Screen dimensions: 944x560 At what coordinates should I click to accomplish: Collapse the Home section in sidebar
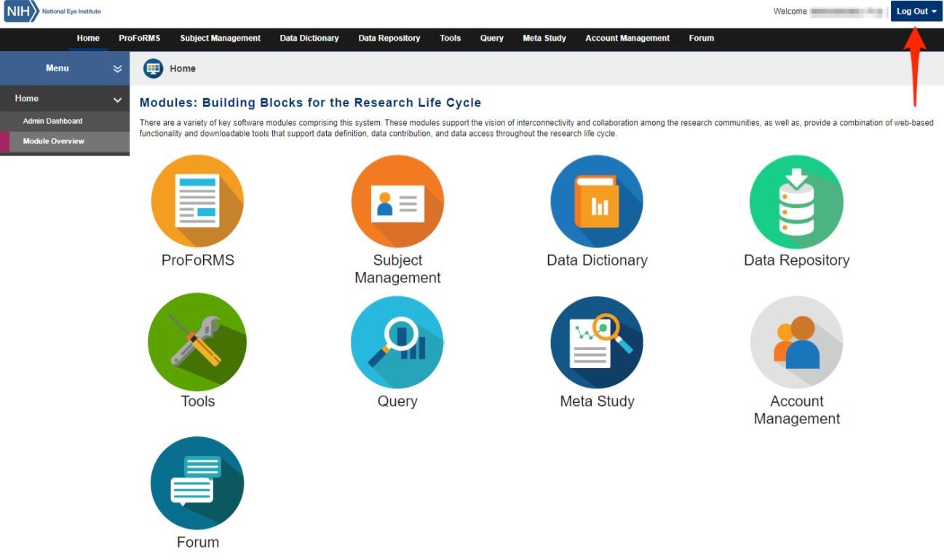[x=117, y=99]
